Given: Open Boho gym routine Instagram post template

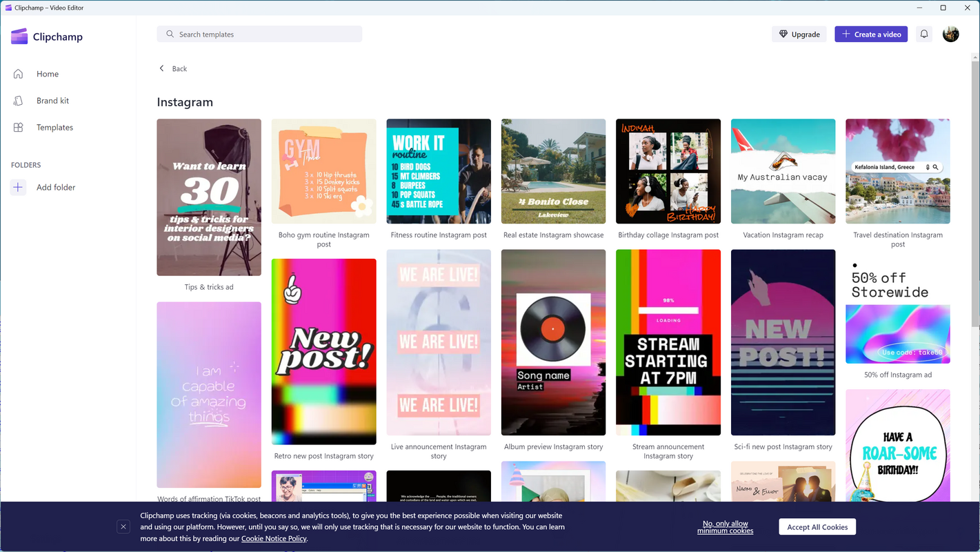Looking at the screenshot, I should 323,171.
